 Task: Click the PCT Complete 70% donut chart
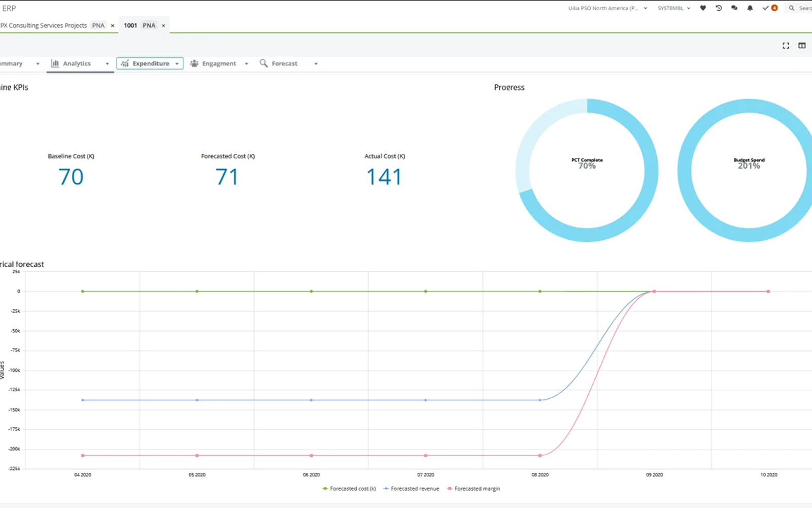pyautogui.click(x=587, y=170)
